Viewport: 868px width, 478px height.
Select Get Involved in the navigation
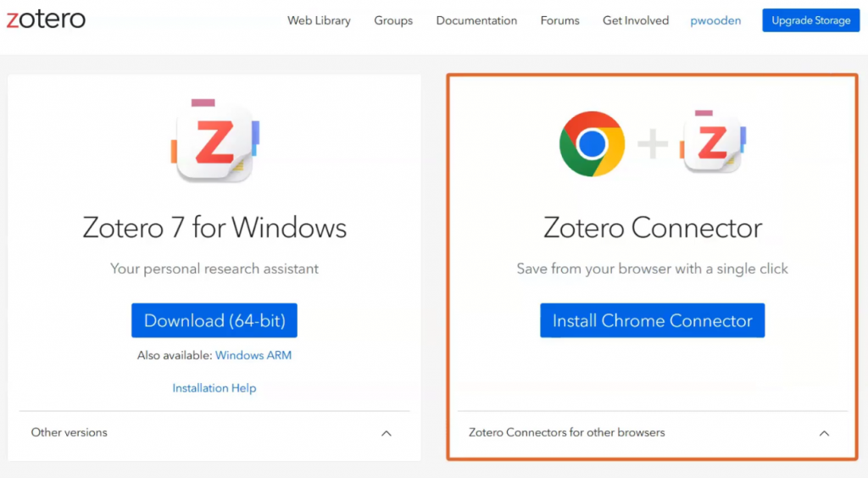tap(636, 20)
